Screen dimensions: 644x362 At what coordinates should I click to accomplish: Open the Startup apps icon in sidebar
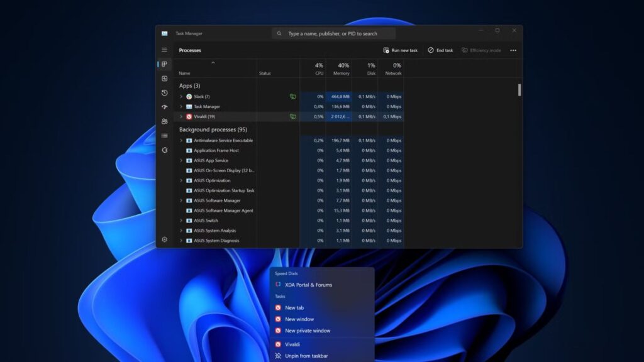pos(164,107)
